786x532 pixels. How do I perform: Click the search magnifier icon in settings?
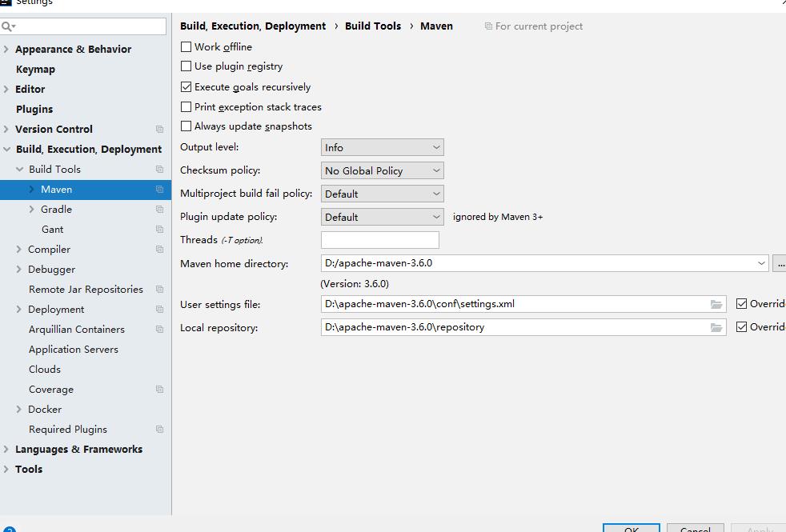click(x=7, y=26)
